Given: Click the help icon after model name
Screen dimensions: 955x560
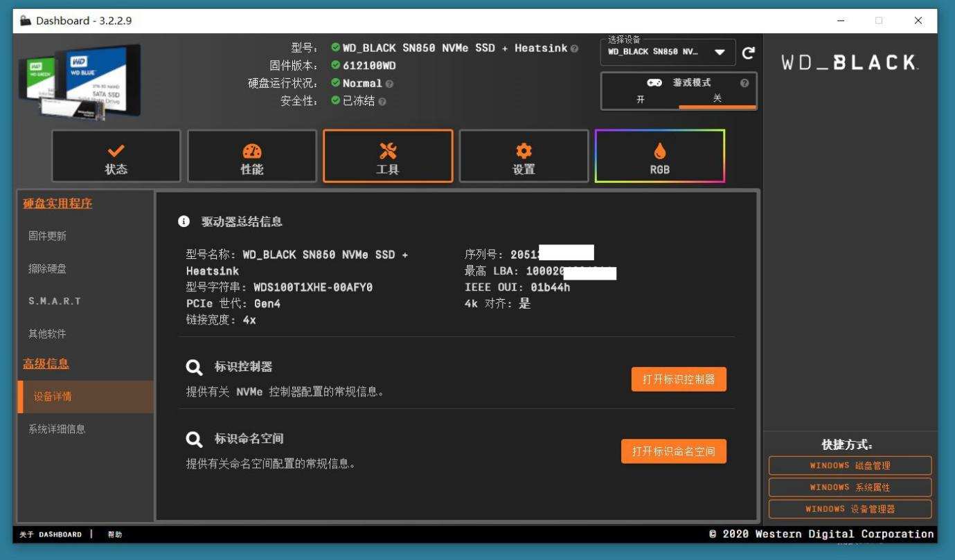Looking at the screenshot, I should [x=574, y=48].
